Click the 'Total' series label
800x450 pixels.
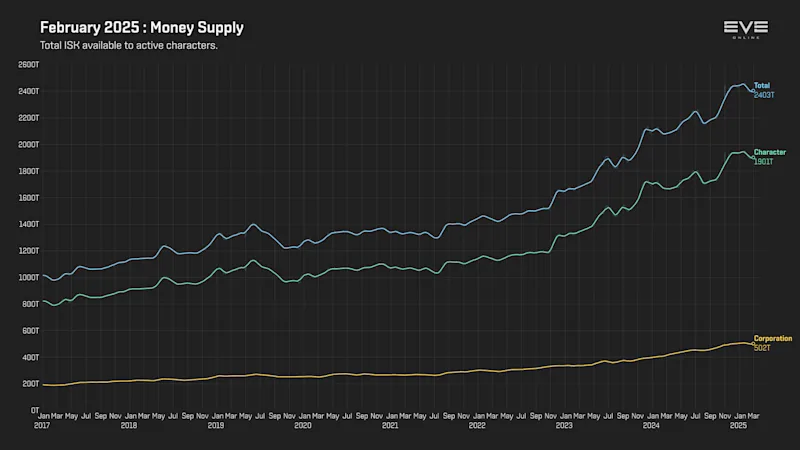pos(762,86)
